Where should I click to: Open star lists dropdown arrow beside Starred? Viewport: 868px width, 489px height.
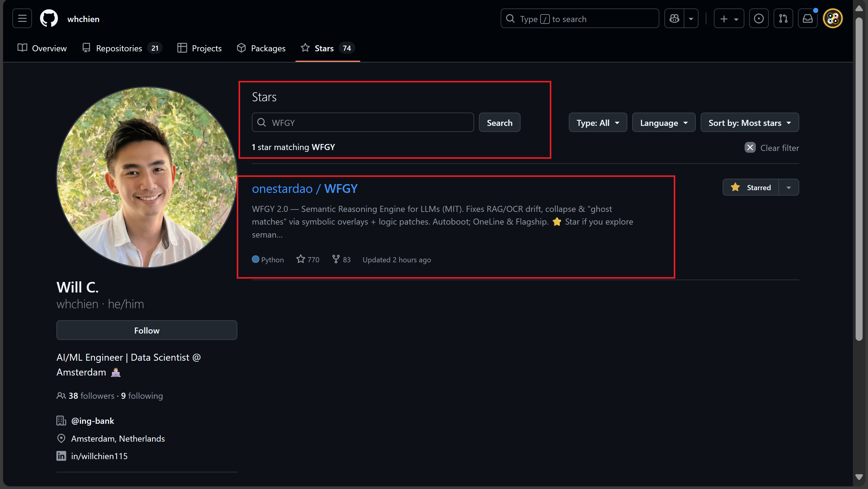pos(788,187)
